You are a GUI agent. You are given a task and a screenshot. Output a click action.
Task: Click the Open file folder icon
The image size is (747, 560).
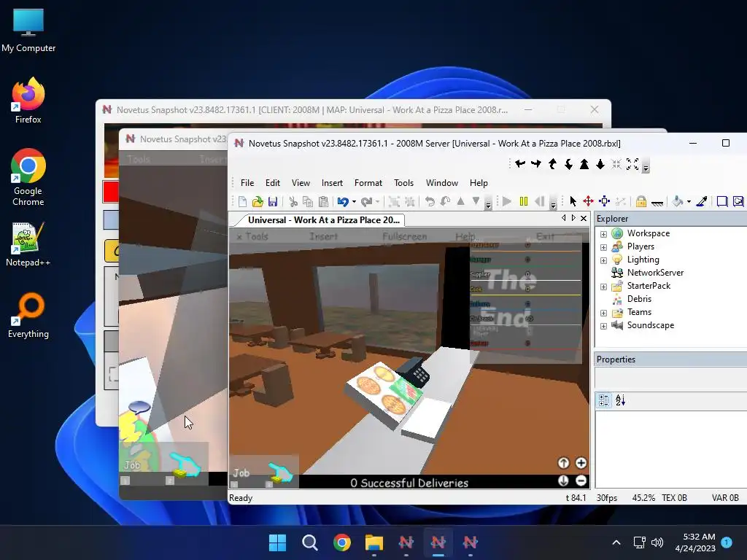click(258, 202)
